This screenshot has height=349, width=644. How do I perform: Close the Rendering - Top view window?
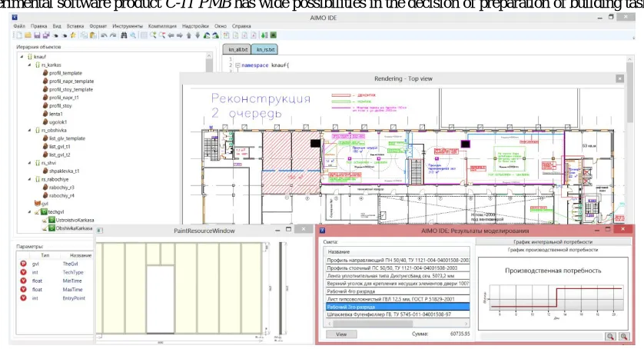pos(619,78)
